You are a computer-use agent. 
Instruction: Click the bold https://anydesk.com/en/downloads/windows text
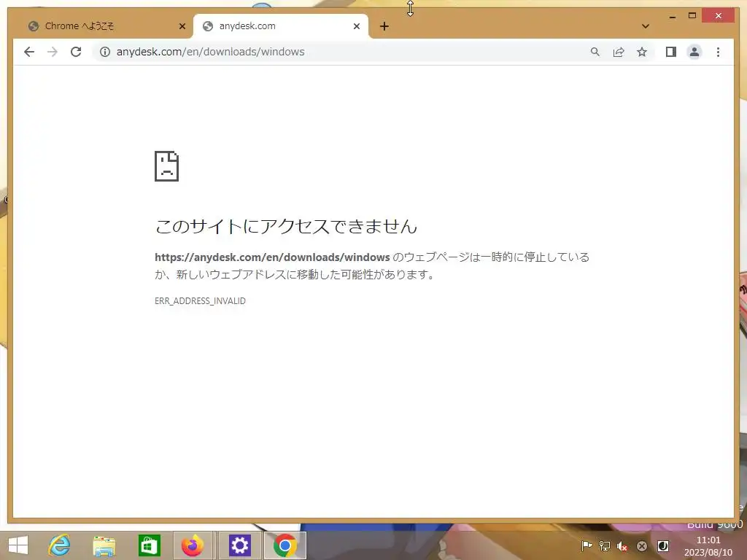(273, 257)
